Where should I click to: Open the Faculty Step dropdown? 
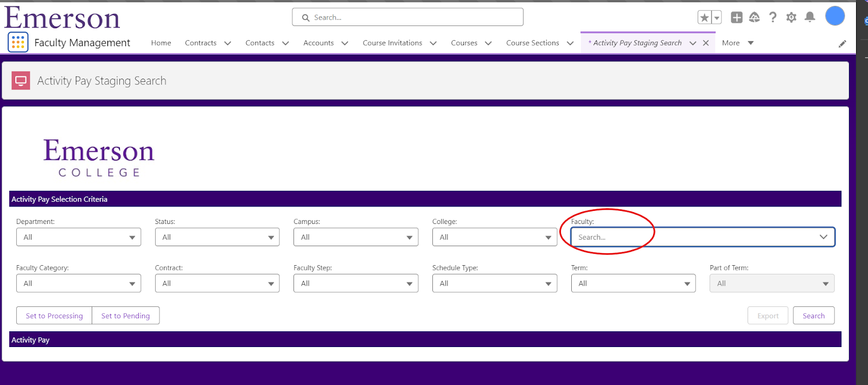[356, 283]
